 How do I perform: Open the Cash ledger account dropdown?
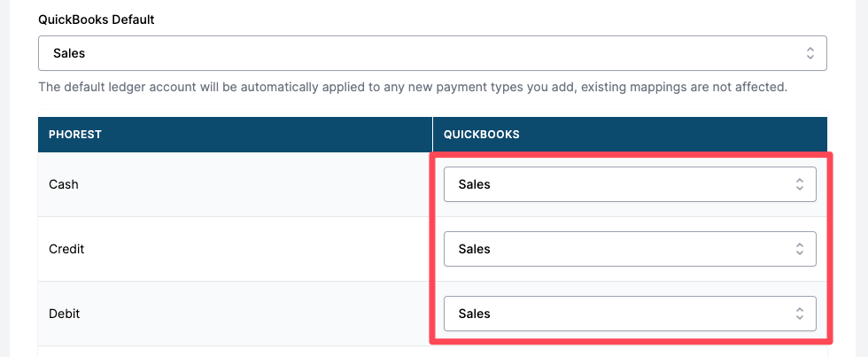click(x=629, y=184)
